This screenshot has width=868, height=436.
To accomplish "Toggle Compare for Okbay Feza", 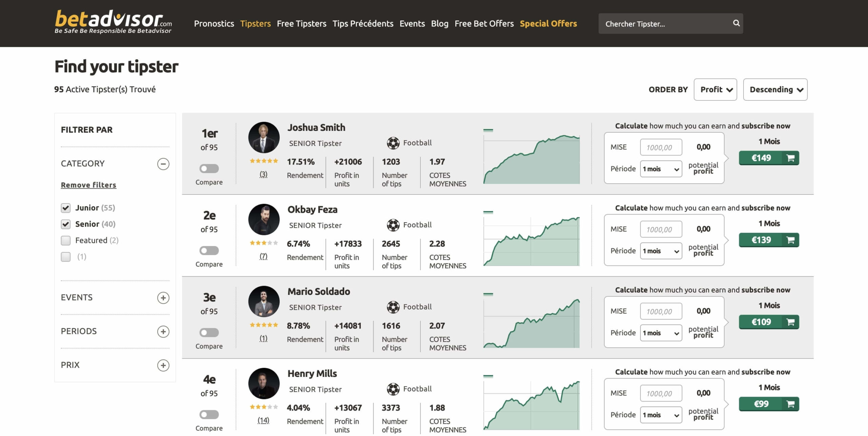I will click(209, 251).
